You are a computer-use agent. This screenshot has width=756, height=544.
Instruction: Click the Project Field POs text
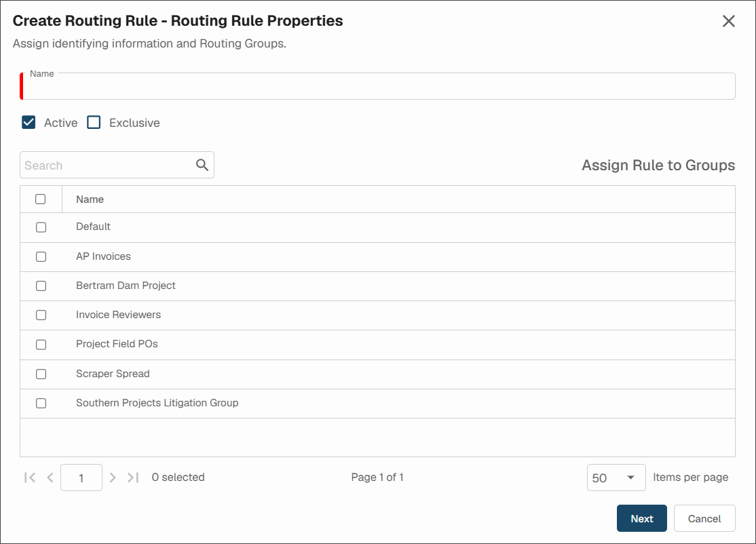coord(117,344)
